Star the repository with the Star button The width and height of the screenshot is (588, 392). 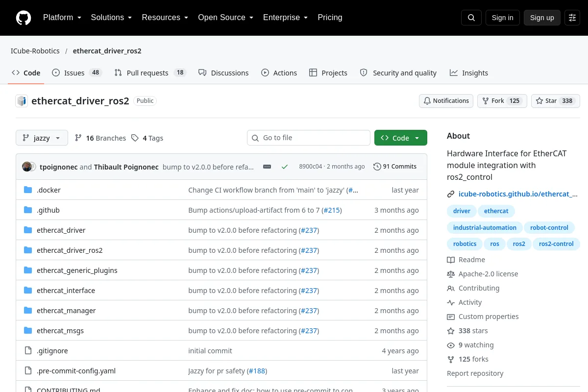click(555, 101)
